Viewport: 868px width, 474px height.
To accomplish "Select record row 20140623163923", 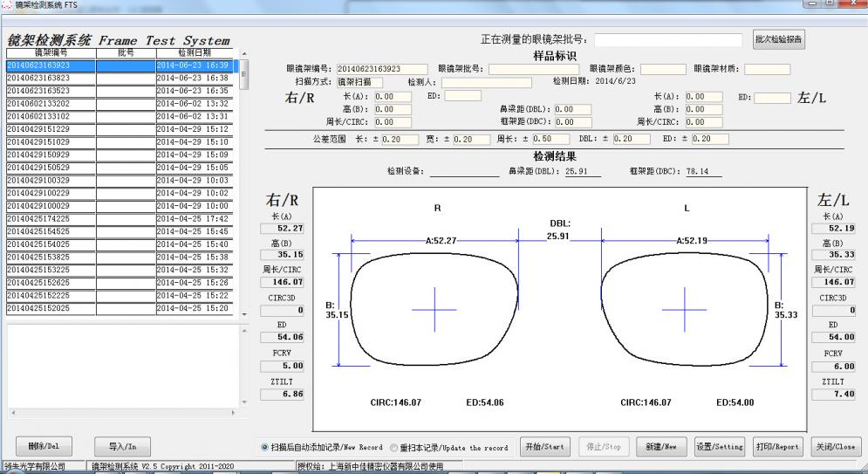I will (x=120, y=65).
